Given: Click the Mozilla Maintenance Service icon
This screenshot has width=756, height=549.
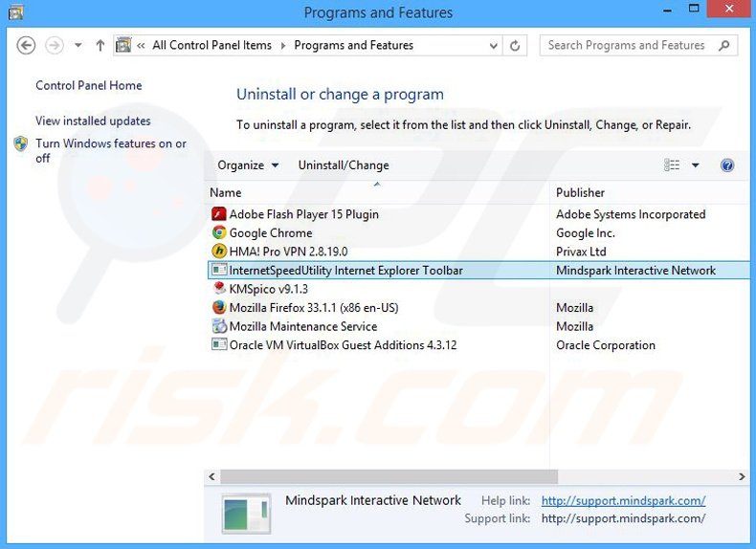Looking at the screenshot, I should pos(219,326).
